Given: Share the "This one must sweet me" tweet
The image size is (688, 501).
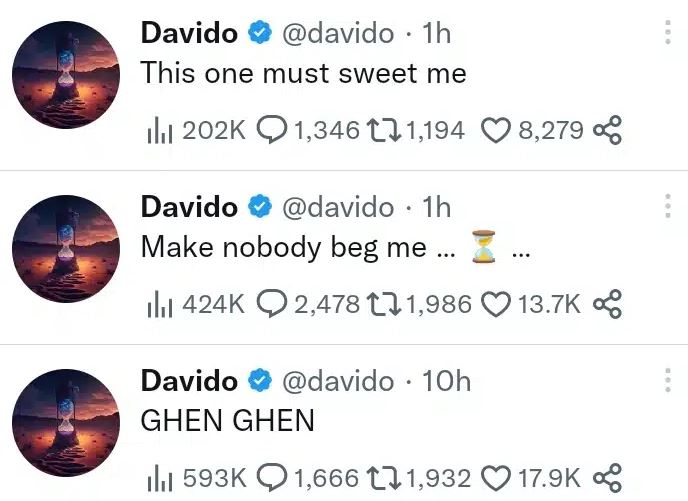Looking at the screenshot, I should pyautogui.click(x=607, y=130).
